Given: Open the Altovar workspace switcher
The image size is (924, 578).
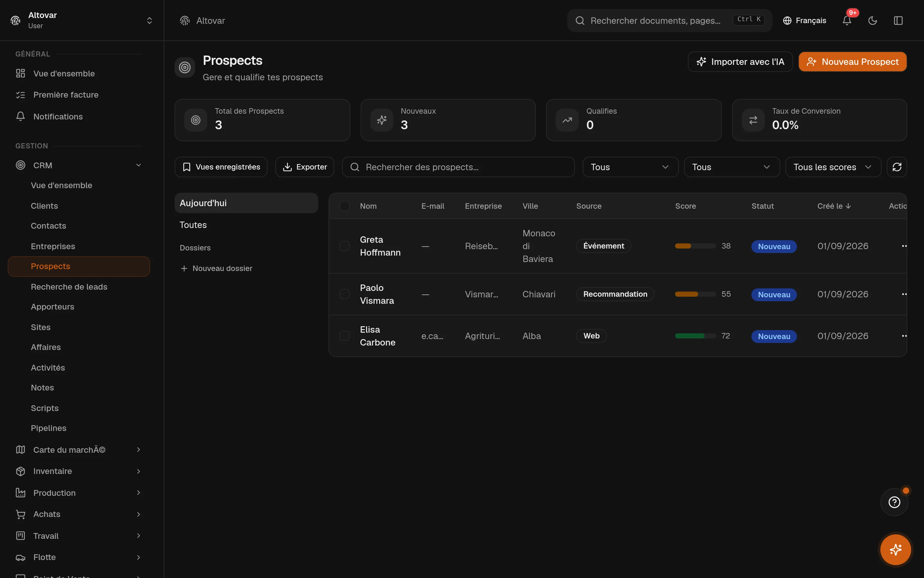Looking at the screenshot, I should coord(82,20).
